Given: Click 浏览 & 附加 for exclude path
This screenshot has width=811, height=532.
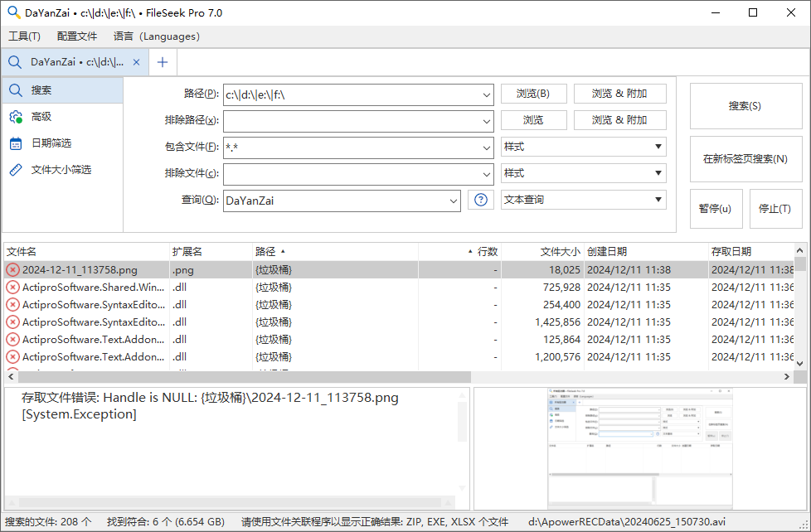Looking at the screenshot, I should 619,120.
